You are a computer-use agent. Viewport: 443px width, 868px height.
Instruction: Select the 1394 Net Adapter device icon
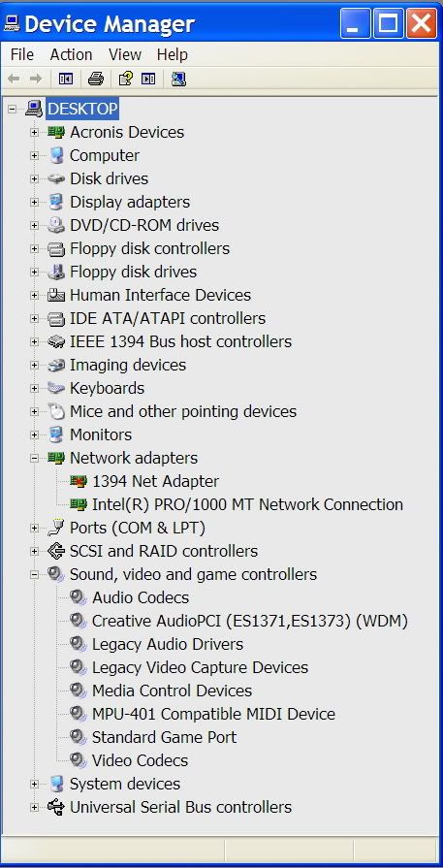[79, 481]
